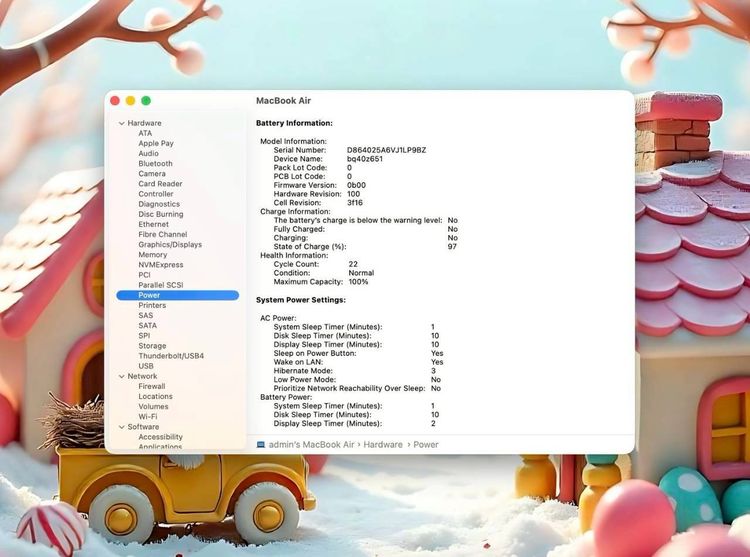Viewport: 750px width, 557px height.
Task: Select Accessibility under Software
Action: tap(160, 437)
